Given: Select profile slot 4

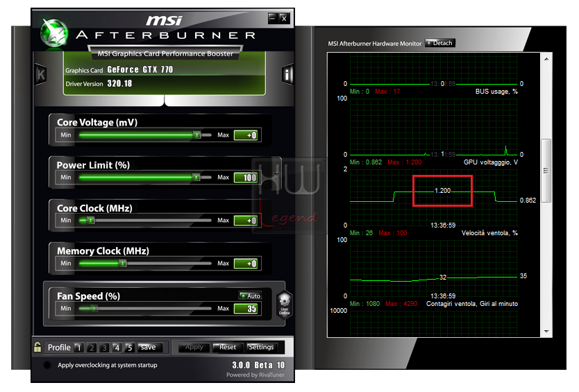Looking at the screenshot, I should tap(117, 348).
